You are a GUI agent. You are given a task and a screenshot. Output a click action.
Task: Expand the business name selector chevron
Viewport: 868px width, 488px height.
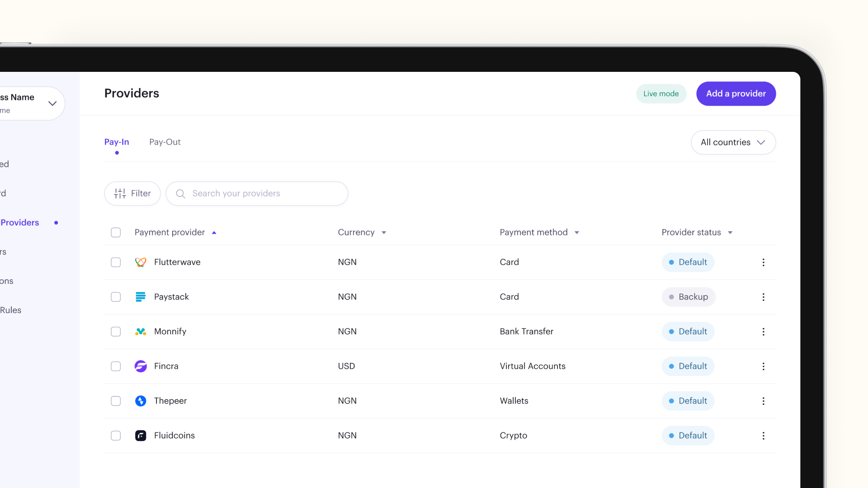52,103
